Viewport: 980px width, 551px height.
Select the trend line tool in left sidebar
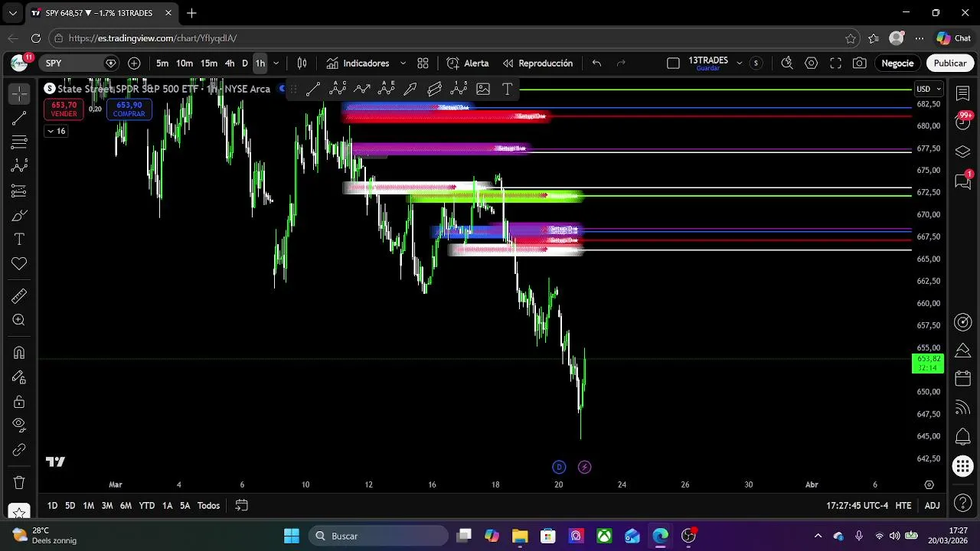click(19, 118)
